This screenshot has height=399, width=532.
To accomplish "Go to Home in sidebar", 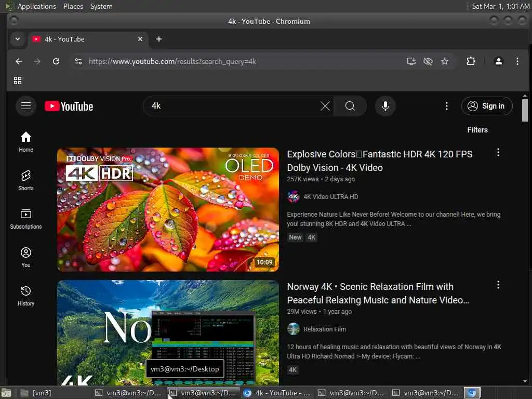I will [26, 142].
